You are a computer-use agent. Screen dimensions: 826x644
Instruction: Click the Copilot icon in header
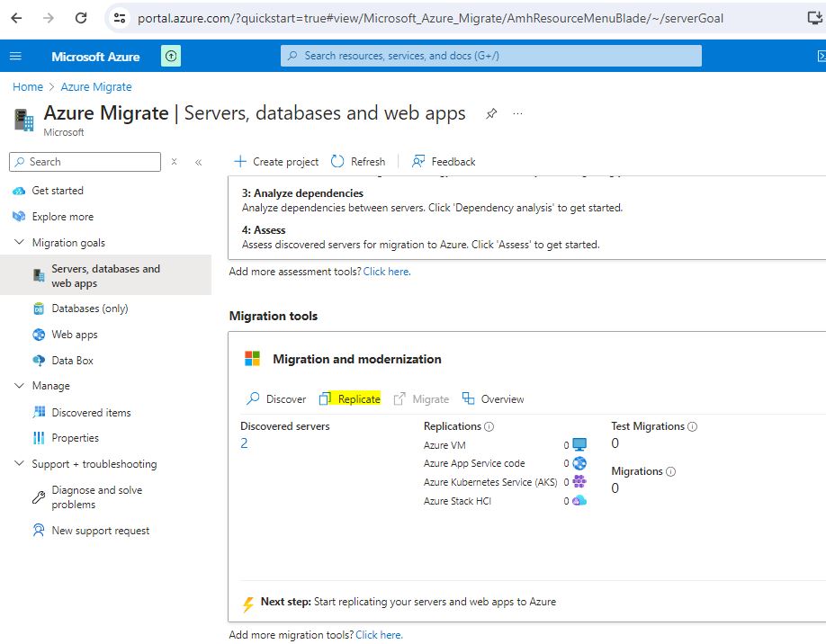[x=171, y=56]
